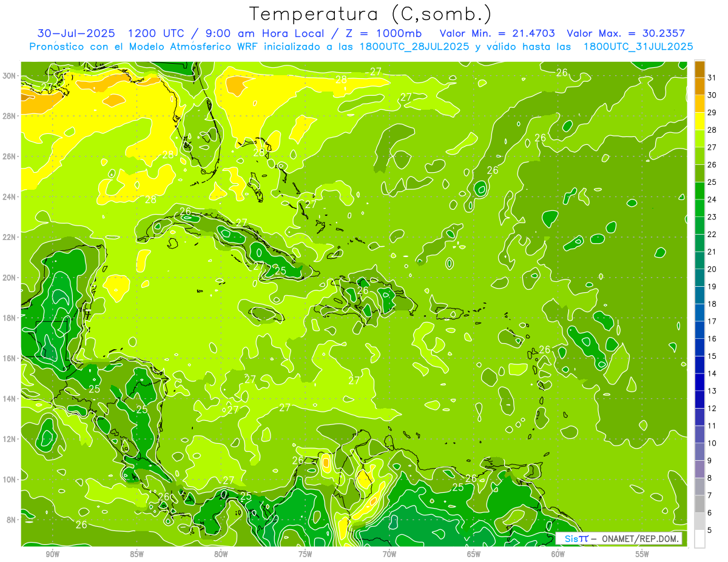Click the '55W' longitude axis label
Screen dimensions: 728x562
click(x=642, y=555)
